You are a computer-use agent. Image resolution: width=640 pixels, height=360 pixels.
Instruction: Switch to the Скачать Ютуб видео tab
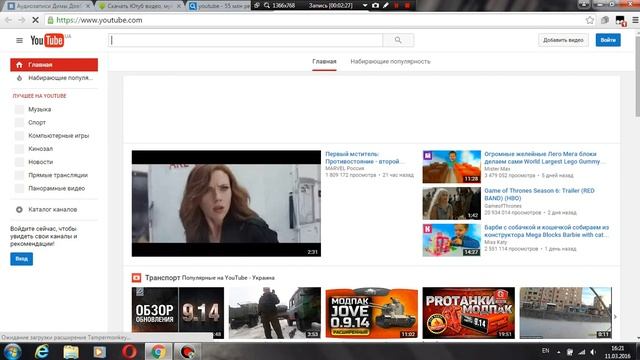(x=139, y=6)
